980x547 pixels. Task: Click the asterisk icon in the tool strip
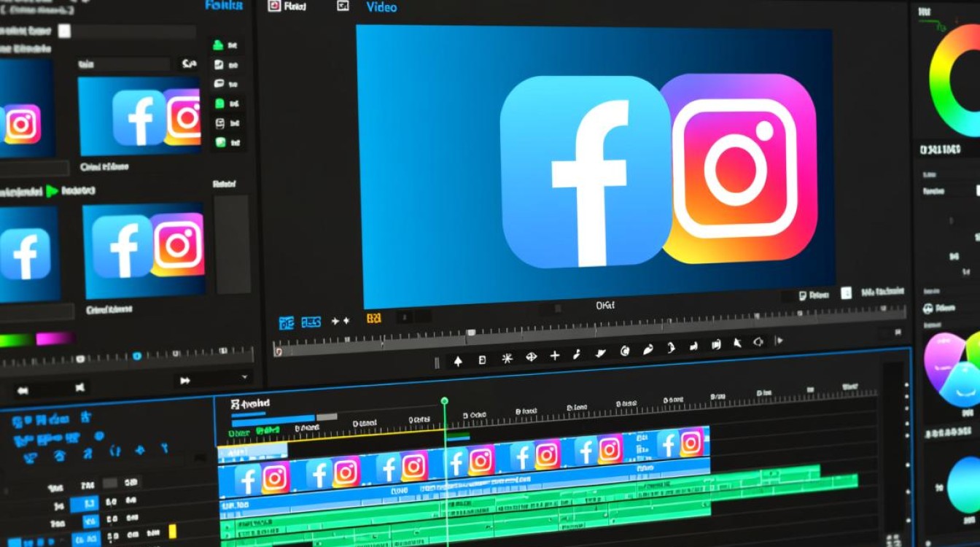click(507, 359)
